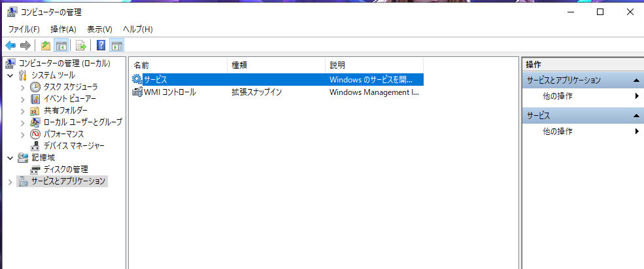Click the Windows Management description cell

[x=374, y=92]
